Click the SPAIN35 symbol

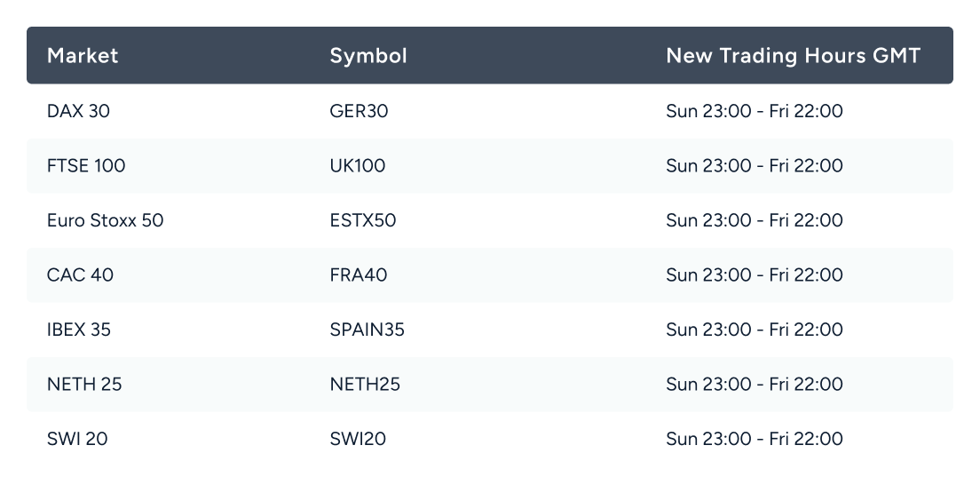click(367, 330)
